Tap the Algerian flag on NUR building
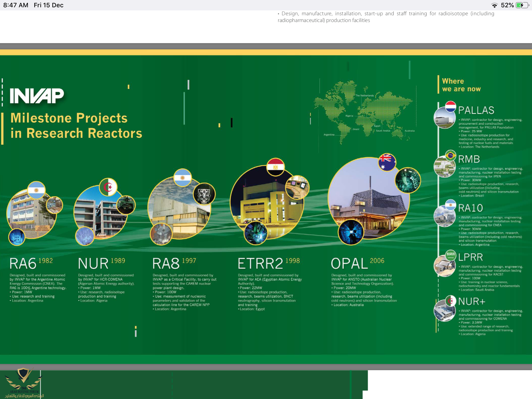The image size is (532, 399). [x=108, y=187]
